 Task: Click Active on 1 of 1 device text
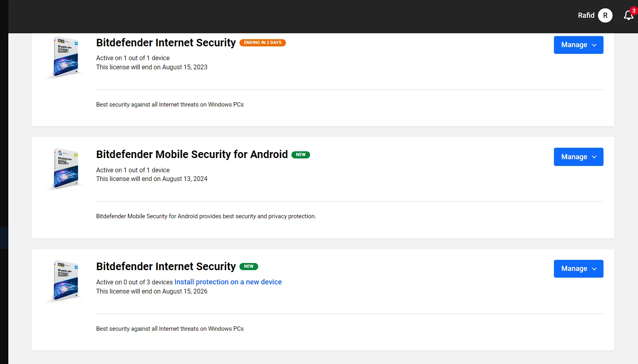[x=132, y=58]
